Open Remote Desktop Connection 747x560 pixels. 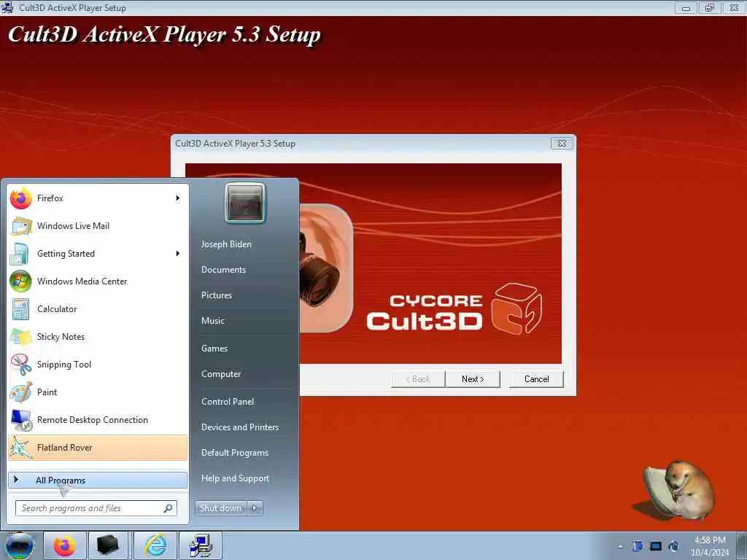pyautogui.click(x=98, y=419)
